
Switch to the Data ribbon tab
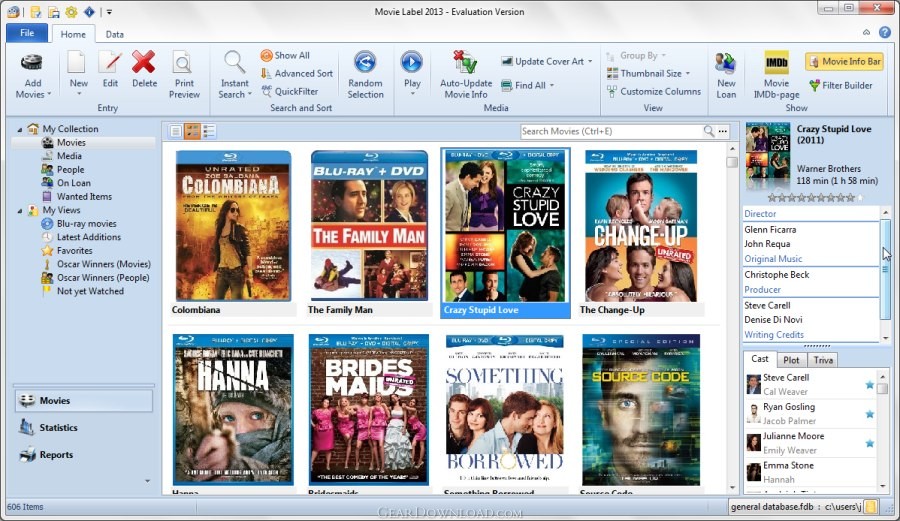pos(114,34)
